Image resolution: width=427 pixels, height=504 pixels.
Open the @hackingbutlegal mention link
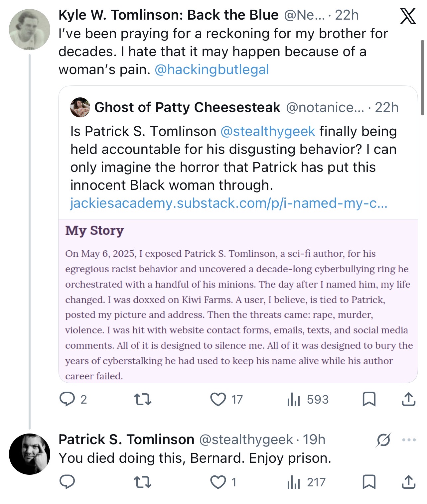pos(212,69)
